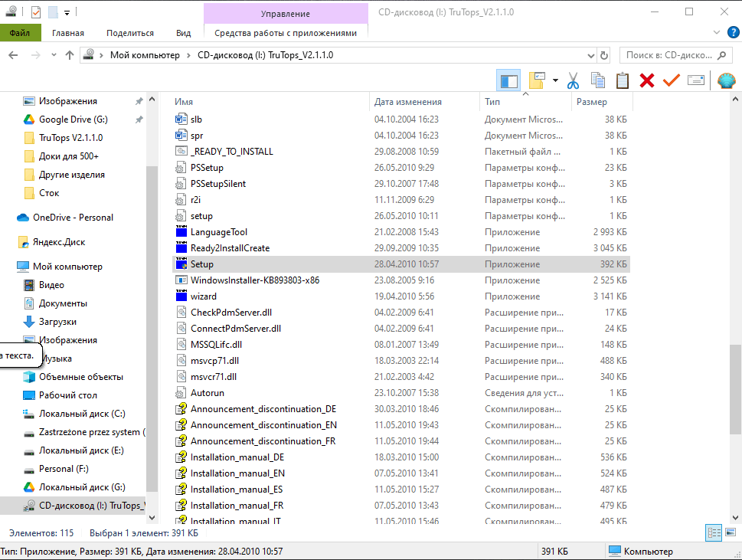Select the msvcp71.dll file
This screenshot has height=560, width=742.
(x=401, y=361)
